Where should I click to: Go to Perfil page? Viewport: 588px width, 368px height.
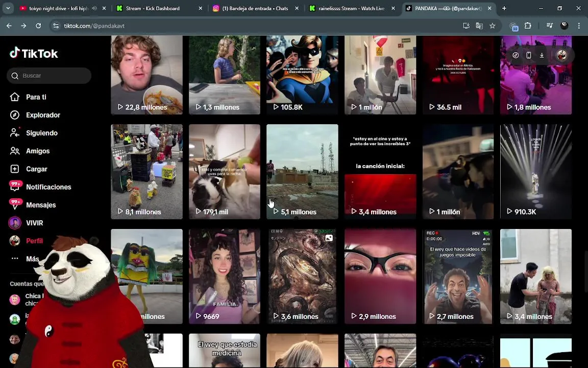click(x=34, y=241)
